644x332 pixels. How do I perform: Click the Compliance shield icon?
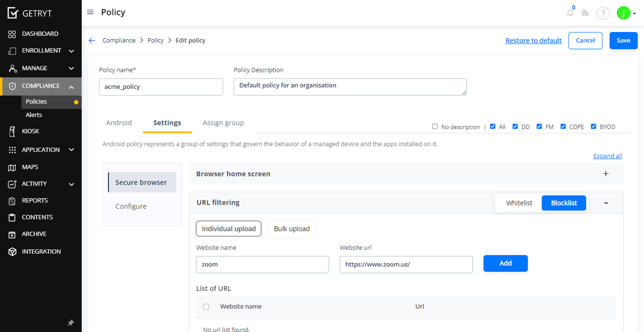pyautogui.click(x=12, y=86)
